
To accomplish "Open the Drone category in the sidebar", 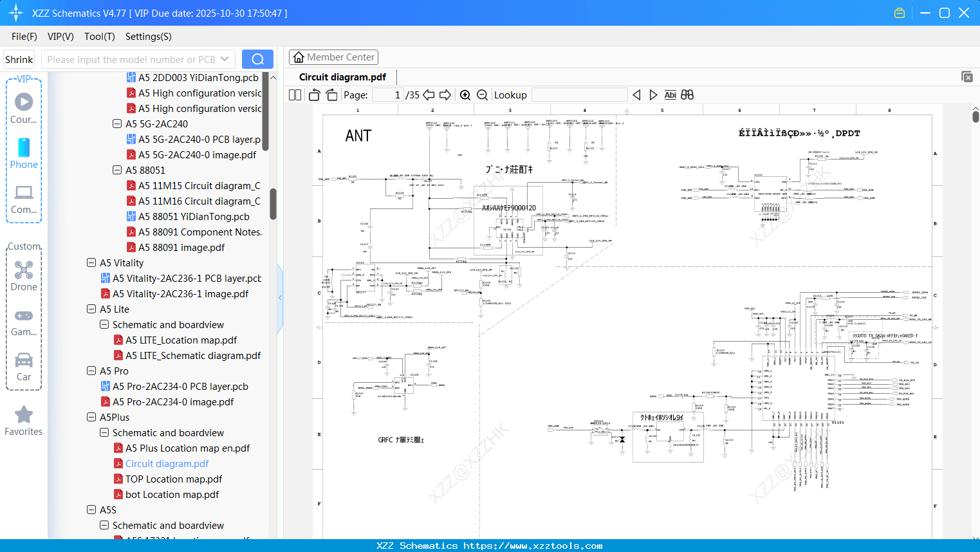I will [x=24, y=272].
